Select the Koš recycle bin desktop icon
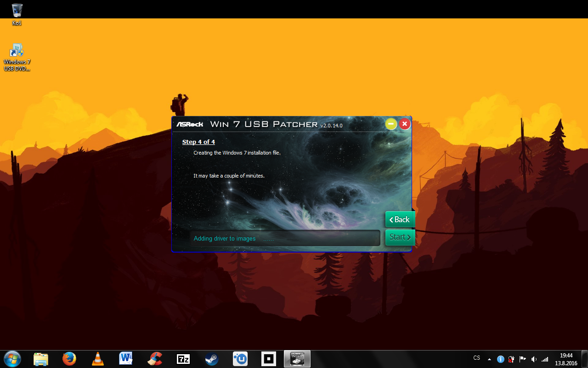588x368 pixels. pyautogui.click(x=17, y=14)
